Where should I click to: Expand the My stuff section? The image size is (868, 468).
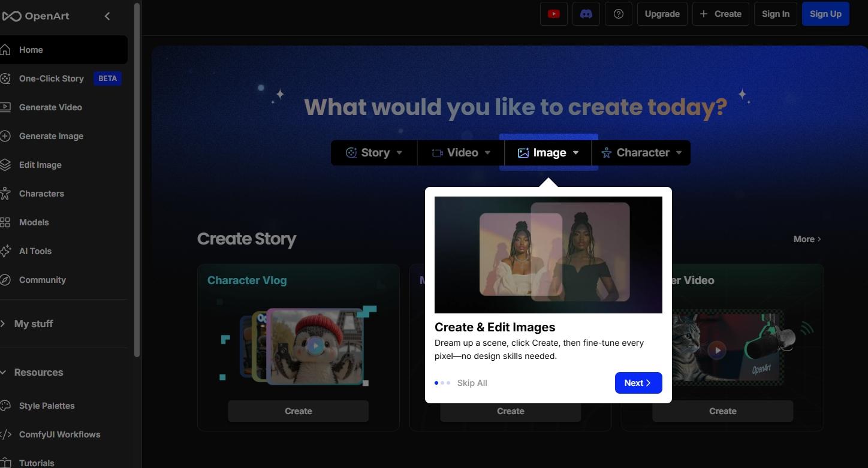click(x=34, y=324)
